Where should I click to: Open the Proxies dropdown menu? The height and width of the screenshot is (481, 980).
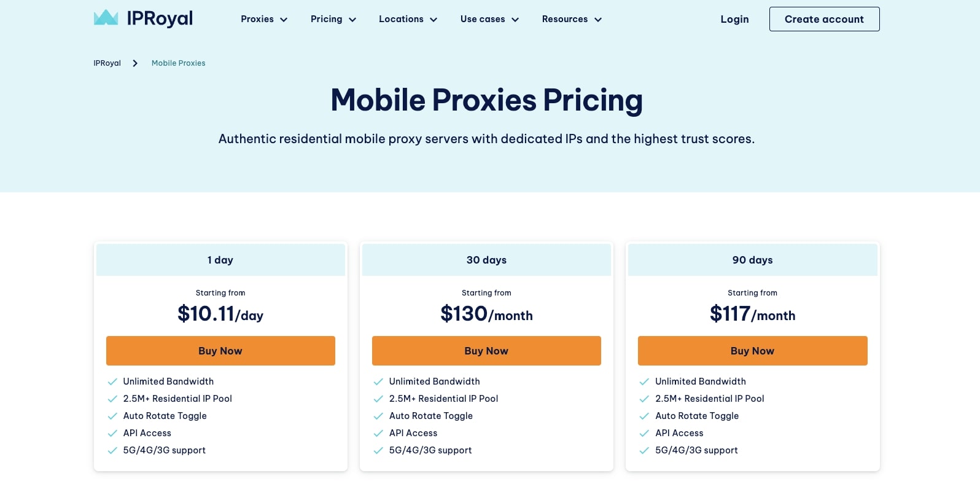coord(263,19)
